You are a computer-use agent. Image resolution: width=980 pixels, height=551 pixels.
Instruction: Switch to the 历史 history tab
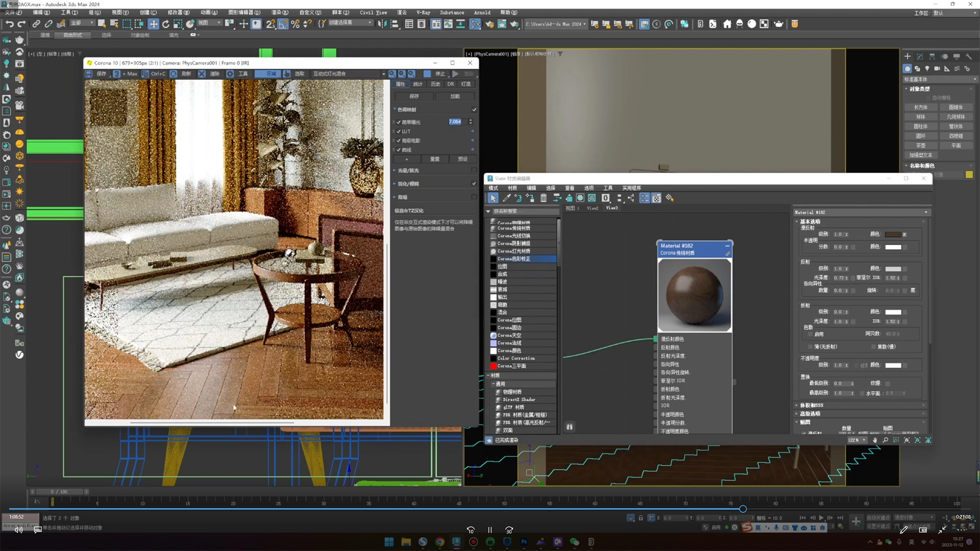tap(435, 84)
